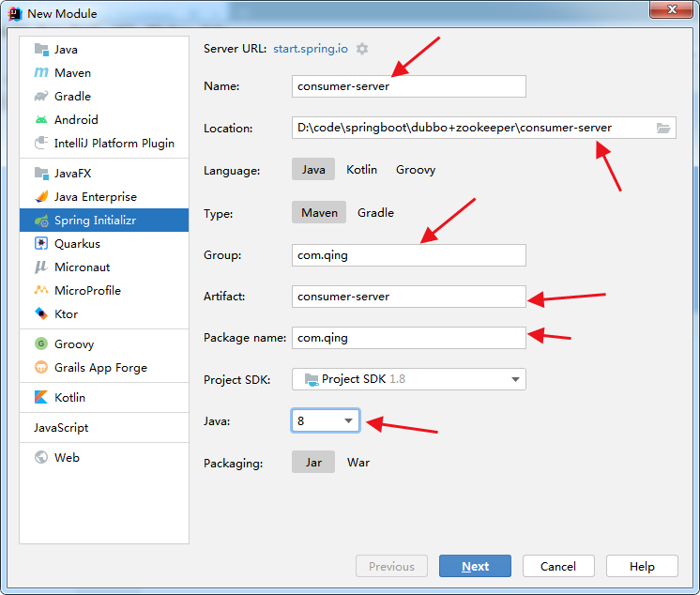Click the Micronaut mu icon
Screen dimensions: 700x595
coord(41,267)
